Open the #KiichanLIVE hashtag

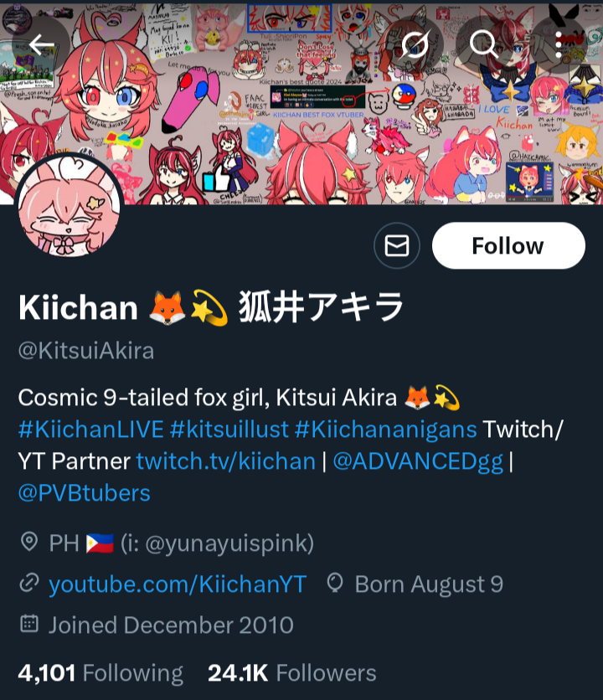click(90, 430)
